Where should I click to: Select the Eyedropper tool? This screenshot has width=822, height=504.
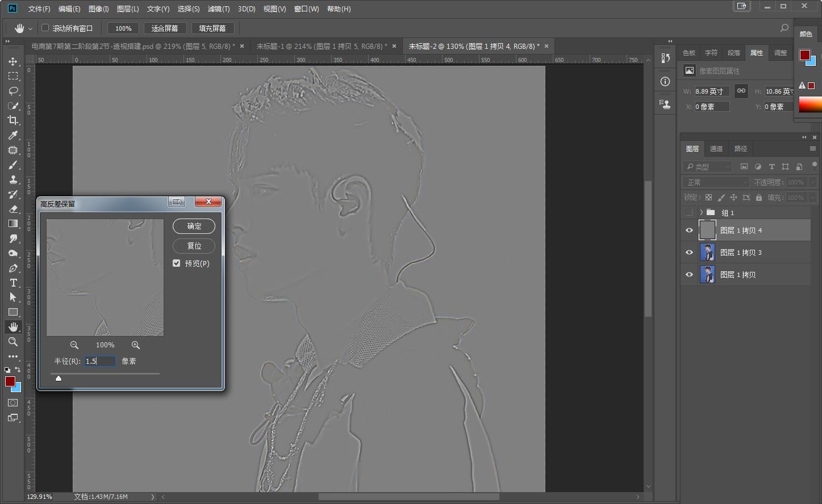click(x=13, y=135)
